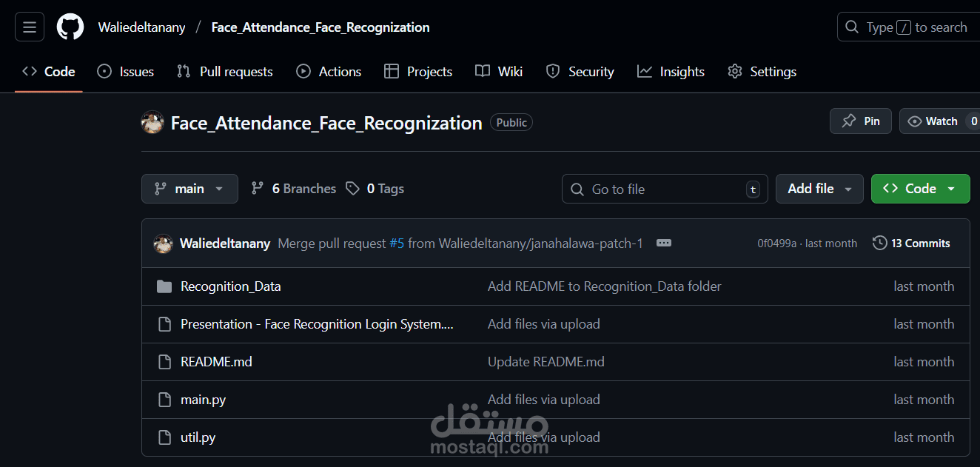The height and width of the screenshot is (467, 980).
Task: Click the GitHub logo
Action: 70,27
